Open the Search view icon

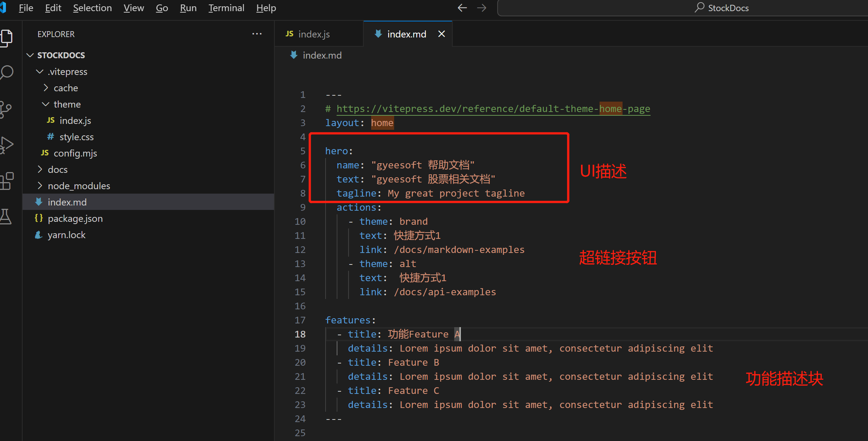coord(7,73)
